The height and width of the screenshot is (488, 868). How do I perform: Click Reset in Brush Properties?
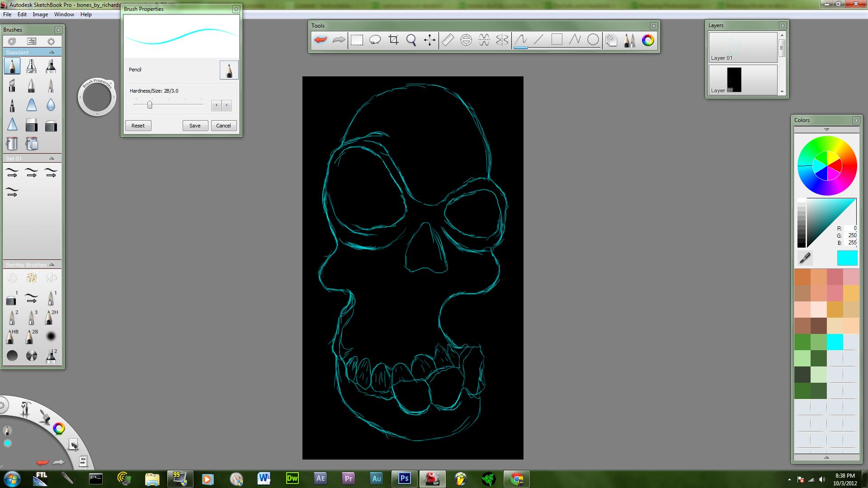click(x=138, y=126)
